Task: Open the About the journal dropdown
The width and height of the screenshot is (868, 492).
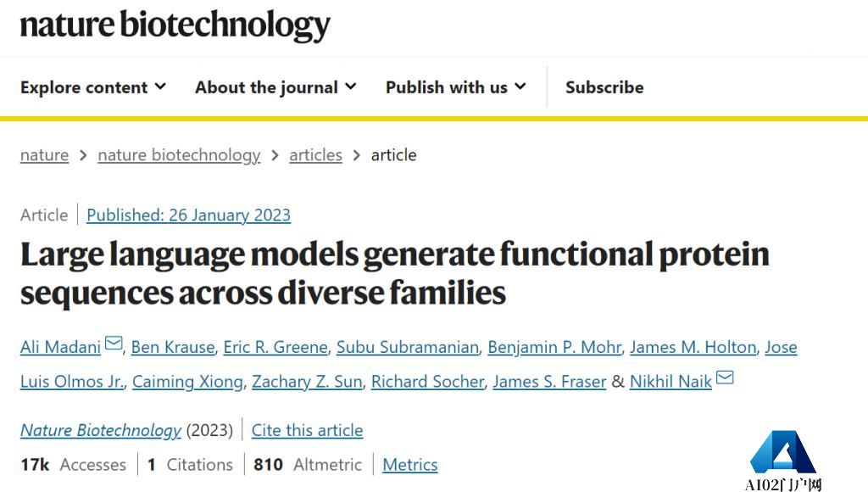Action: pos(275,87)
